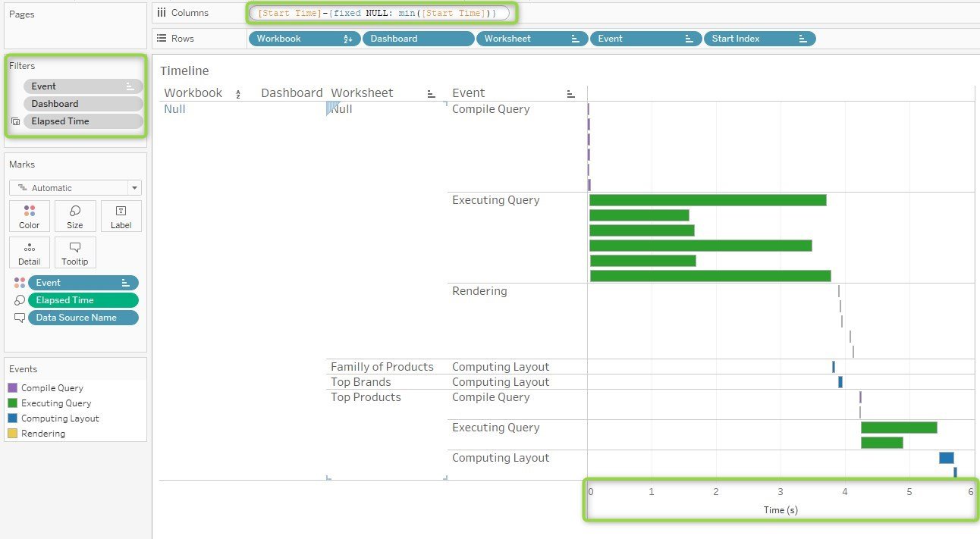Click the Marks card title
This screenshot has width=980, height=539.
click(22, 165)
